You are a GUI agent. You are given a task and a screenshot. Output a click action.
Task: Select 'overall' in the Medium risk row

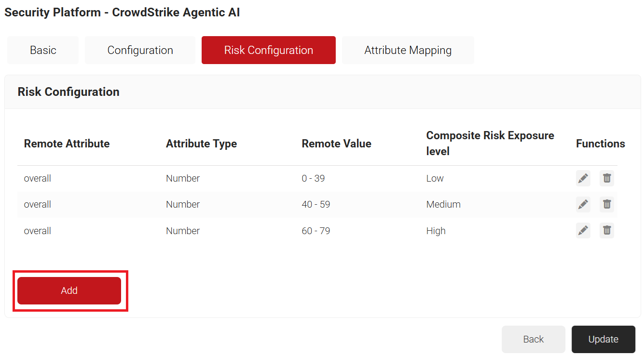tap(38, 204)
